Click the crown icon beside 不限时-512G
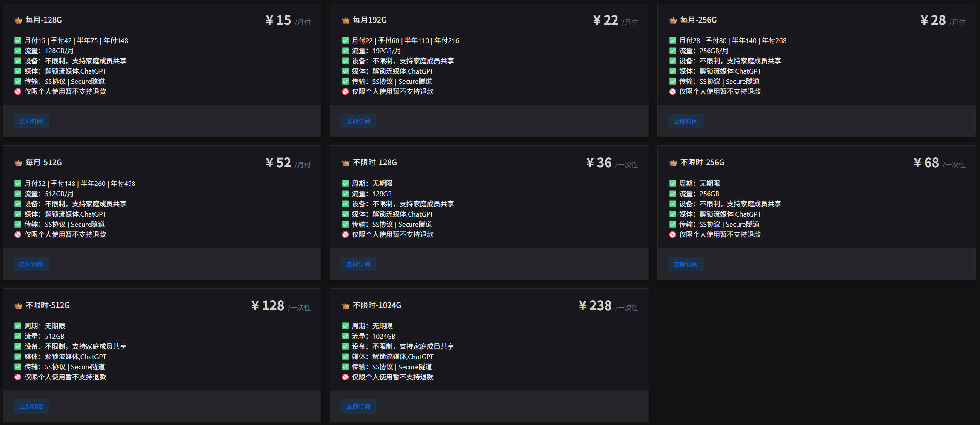The height and width of the screenshot is (425, 980). point(18,306)
